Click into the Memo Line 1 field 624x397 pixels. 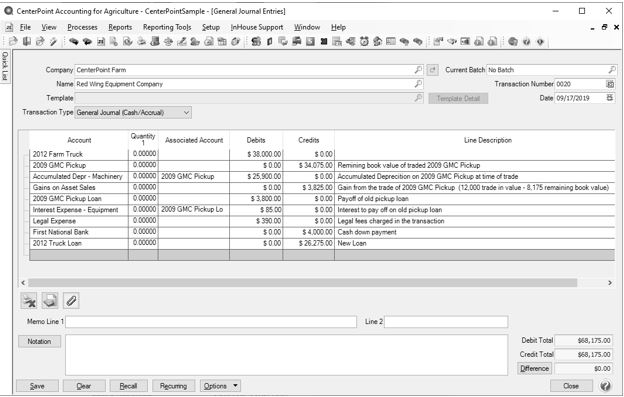211,322
